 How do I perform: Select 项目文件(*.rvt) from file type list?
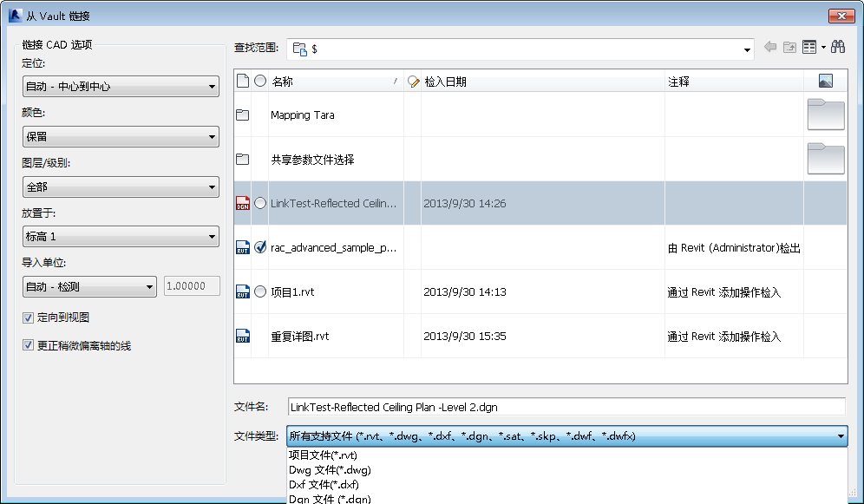[323, 455]
